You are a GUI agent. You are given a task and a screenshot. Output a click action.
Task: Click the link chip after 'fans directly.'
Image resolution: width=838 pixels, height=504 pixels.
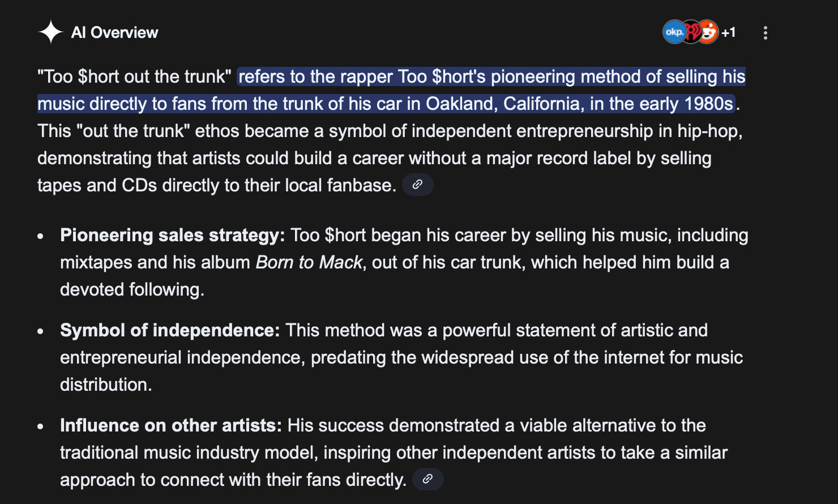point(427,479)
